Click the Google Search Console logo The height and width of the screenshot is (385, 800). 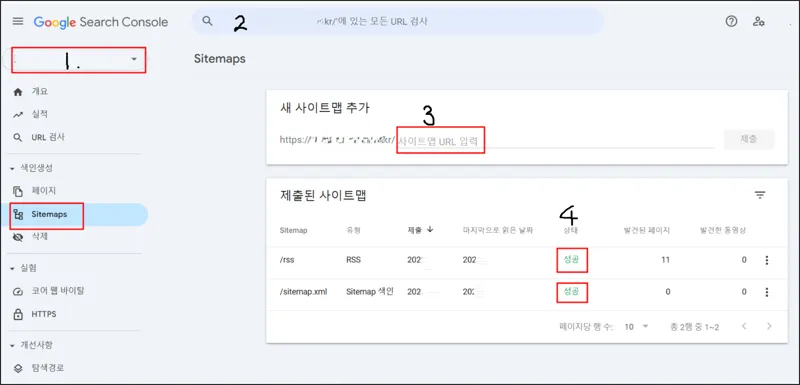click(x=101, y=22)
